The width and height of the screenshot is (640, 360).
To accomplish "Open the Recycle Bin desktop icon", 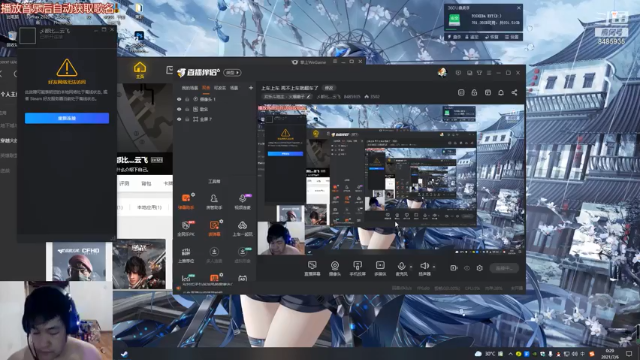I will pyautogui.click(x=11, y=39).
